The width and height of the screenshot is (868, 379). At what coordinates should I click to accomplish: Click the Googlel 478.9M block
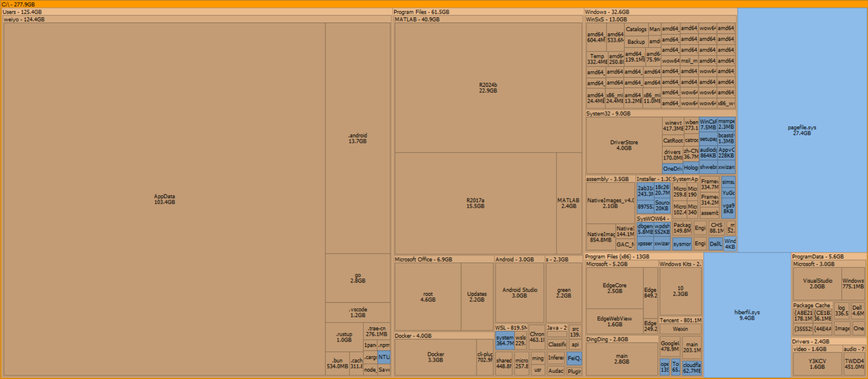pyautogui.click(x=670, y=346)
